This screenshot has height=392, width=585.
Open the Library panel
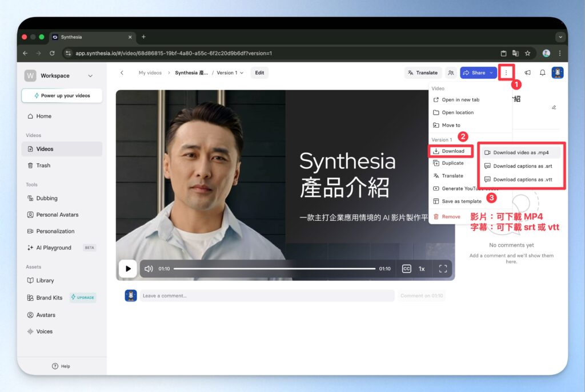click(x=45, y=281)
